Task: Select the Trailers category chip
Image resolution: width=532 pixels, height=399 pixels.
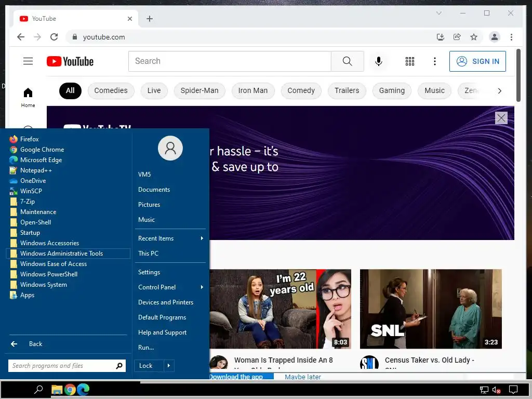Action: [x=347, y=90]
